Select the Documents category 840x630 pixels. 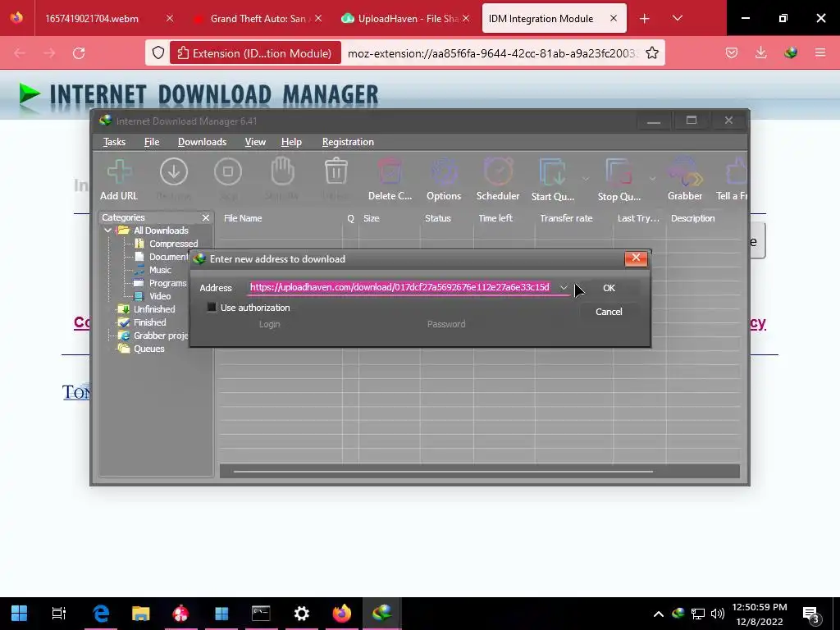pyautogui.click(x=168, y=257)
